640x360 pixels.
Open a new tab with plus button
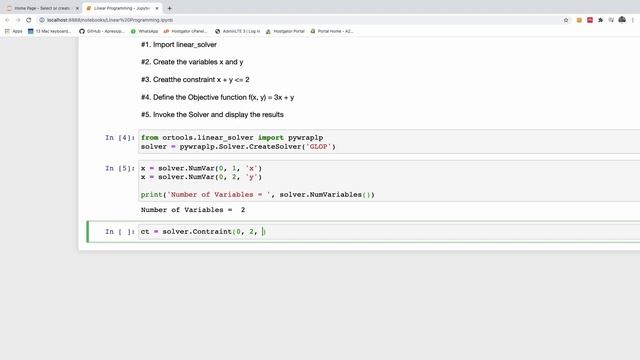(x=169, y=8)
